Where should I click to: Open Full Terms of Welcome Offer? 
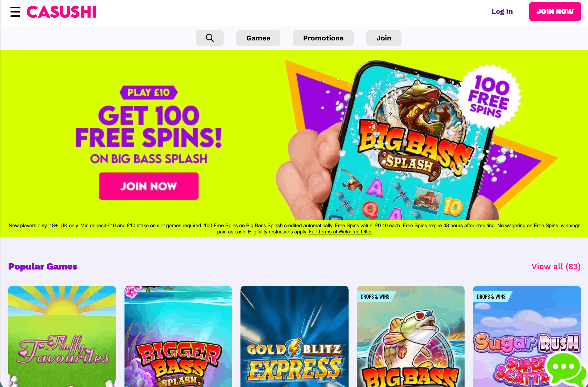(x=340, y=232)
